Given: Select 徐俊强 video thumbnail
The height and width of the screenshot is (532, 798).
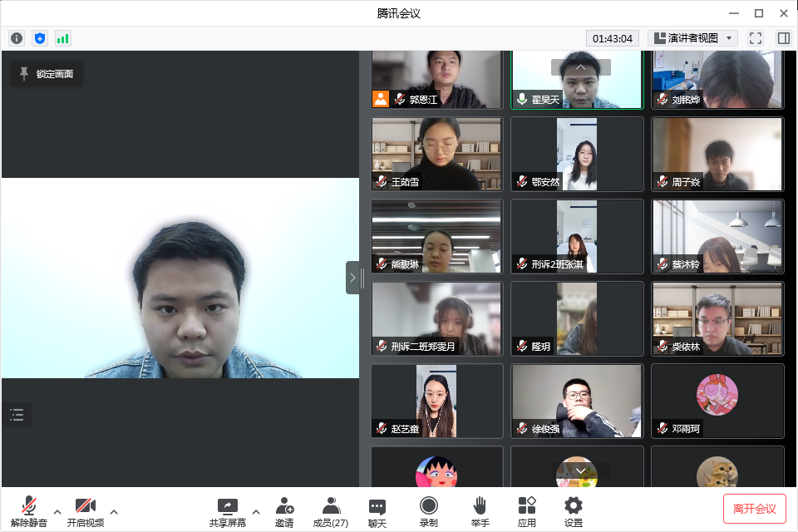Looking at the screenshot, I should [577, 401].
